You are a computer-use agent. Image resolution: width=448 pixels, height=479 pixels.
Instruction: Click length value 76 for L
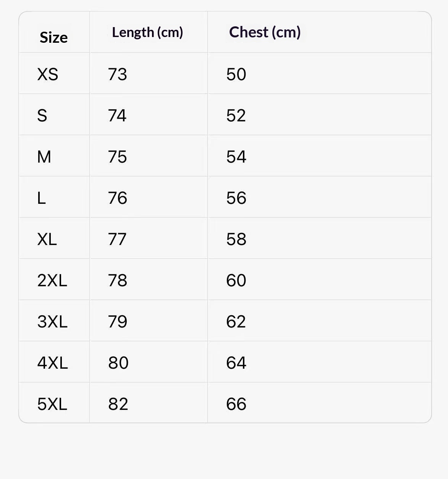coord(118,198)
